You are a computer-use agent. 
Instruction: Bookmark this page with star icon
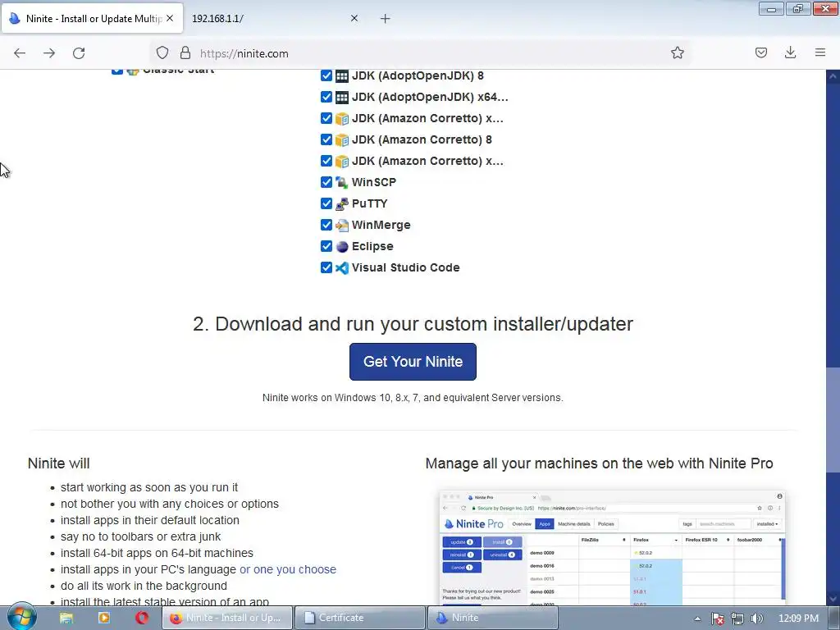[x=677, y=52]
